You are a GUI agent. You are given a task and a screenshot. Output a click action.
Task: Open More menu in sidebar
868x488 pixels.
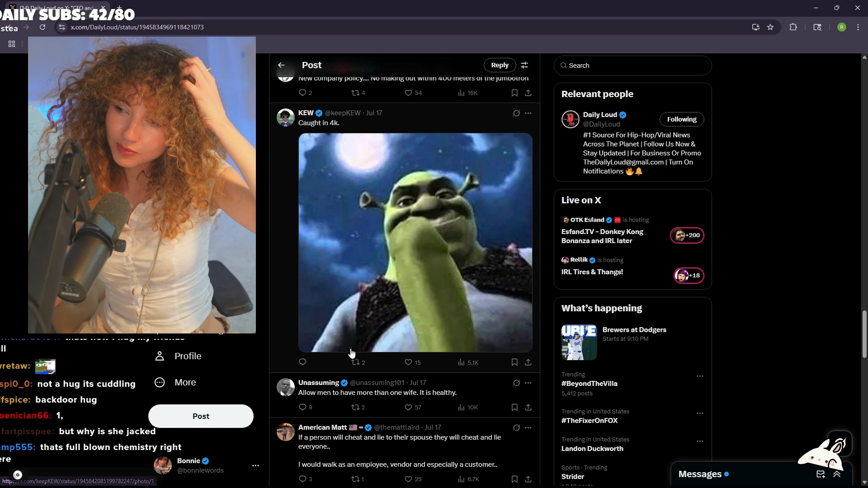coord(176,382)
